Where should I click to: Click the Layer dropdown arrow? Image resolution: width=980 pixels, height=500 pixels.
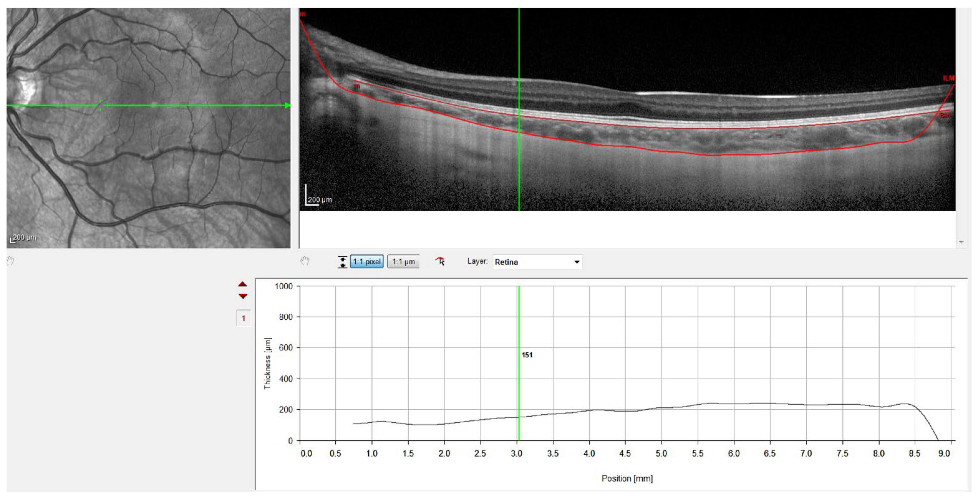[577, 262]
